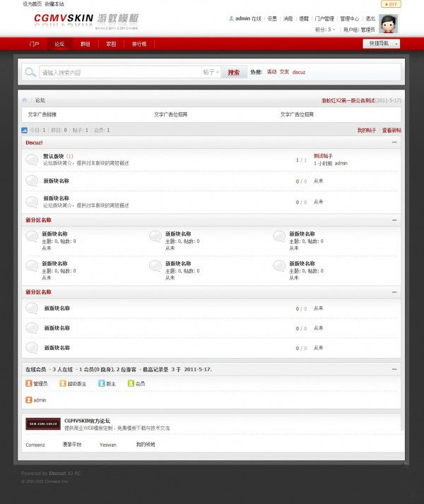This screenshot has height=504, width=424.
Task: Open the admin user avatar picture
Action: [x=388, y=24]
